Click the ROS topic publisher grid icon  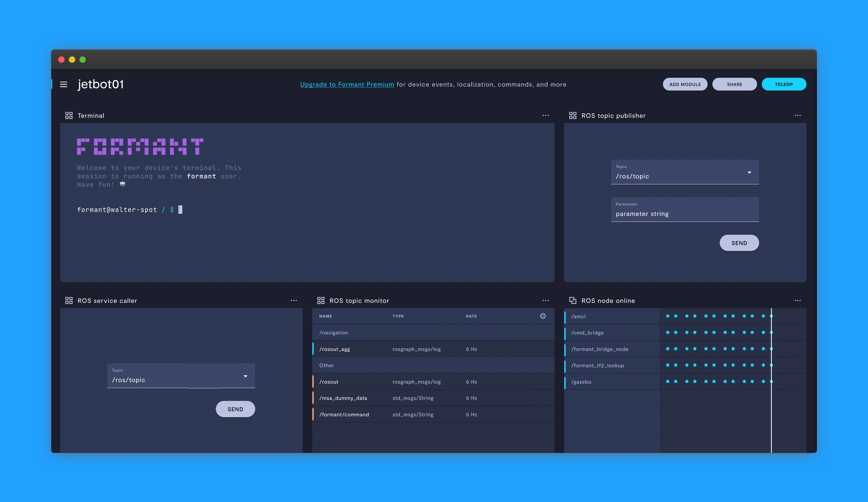[x=573, y=115]
